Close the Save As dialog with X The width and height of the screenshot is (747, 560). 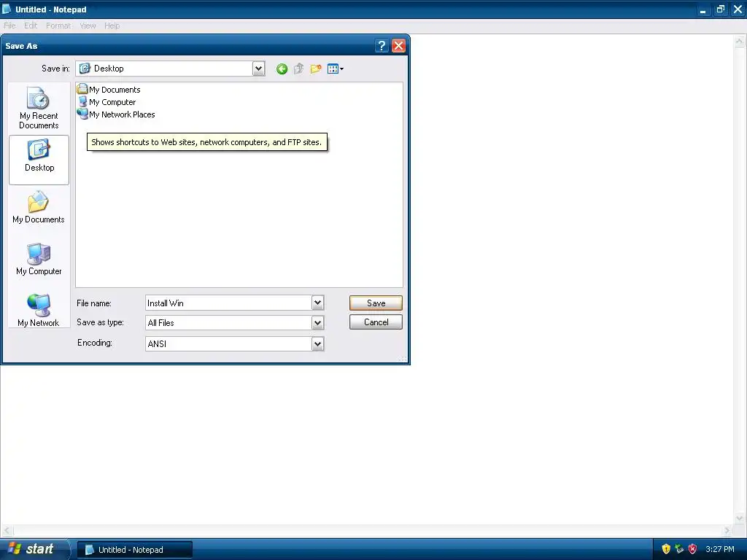pos(398,46)
